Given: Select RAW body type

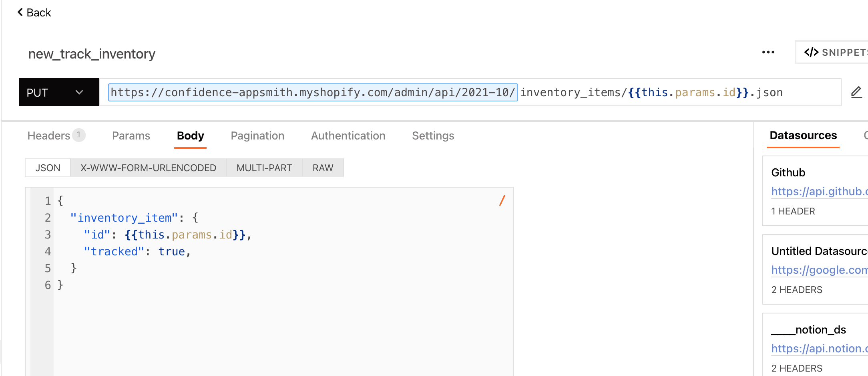Looking at the screenshot, I should click(x=323, y=168).
